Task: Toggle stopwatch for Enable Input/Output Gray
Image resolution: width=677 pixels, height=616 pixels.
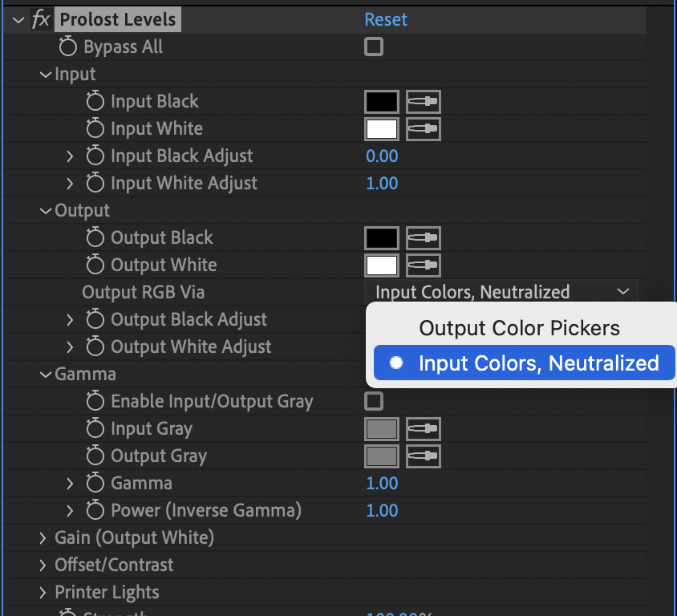Action: coord(95,401)
